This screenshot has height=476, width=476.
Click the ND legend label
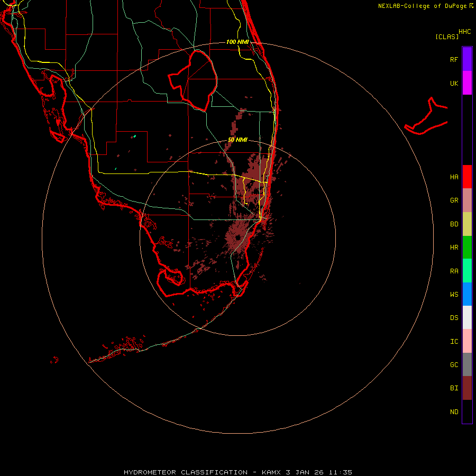(454, 412)
